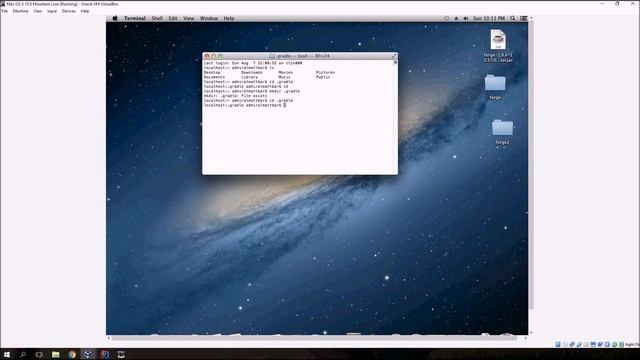
Task: Restore the VirtualBox window size button
Action: click(x=617, y=4)
